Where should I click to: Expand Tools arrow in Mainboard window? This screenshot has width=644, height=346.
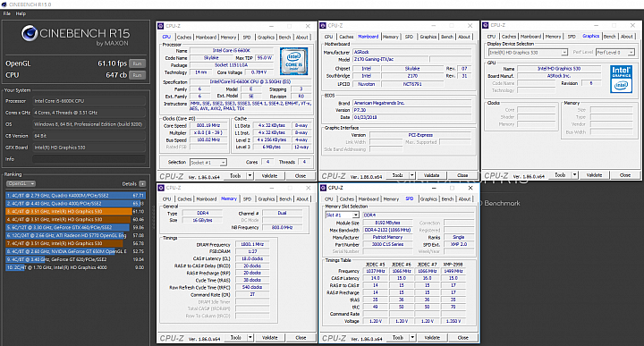point(412,175)
